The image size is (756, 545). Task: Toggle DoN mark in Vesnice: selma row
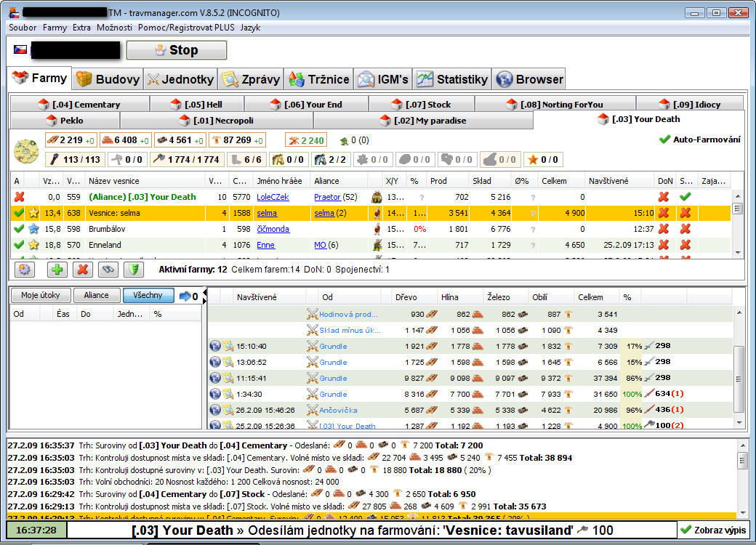[x=664, y=212]
